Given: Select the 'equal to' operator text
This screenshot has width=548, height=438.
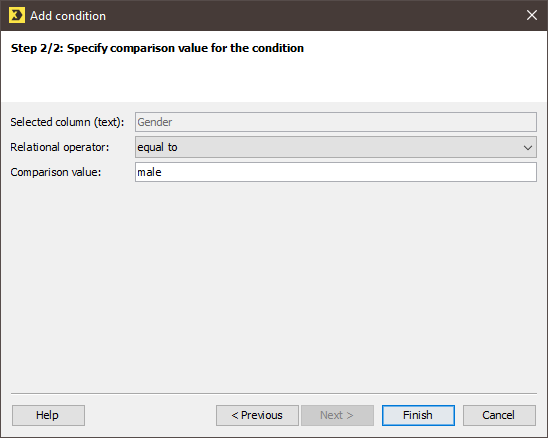Looking at the screenshot, I should tap(157, 147).
